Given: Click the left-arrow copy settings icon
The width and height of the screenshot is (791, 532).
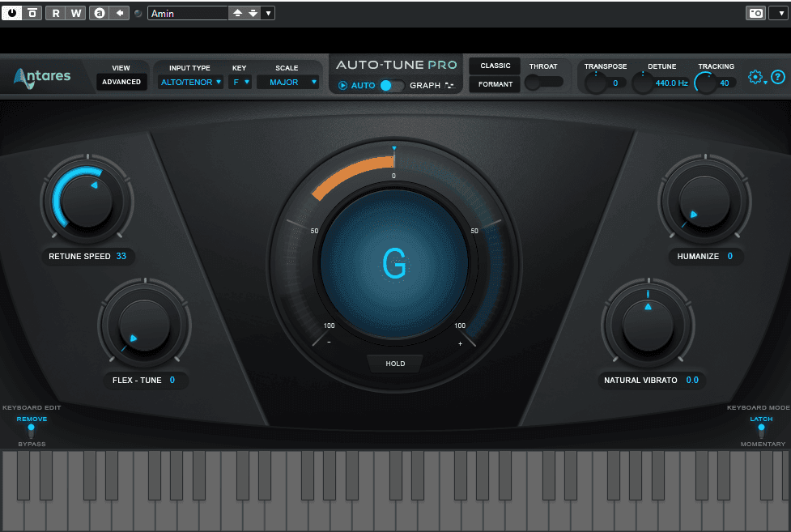Looking at the screenshot, I should [120, 13].
